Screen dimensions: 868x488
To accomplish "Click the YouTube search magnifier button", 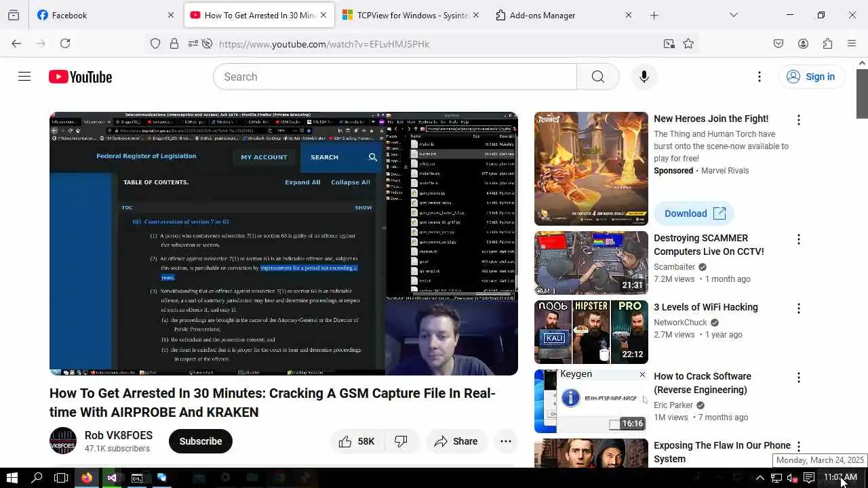I will [x=597, y=77].
